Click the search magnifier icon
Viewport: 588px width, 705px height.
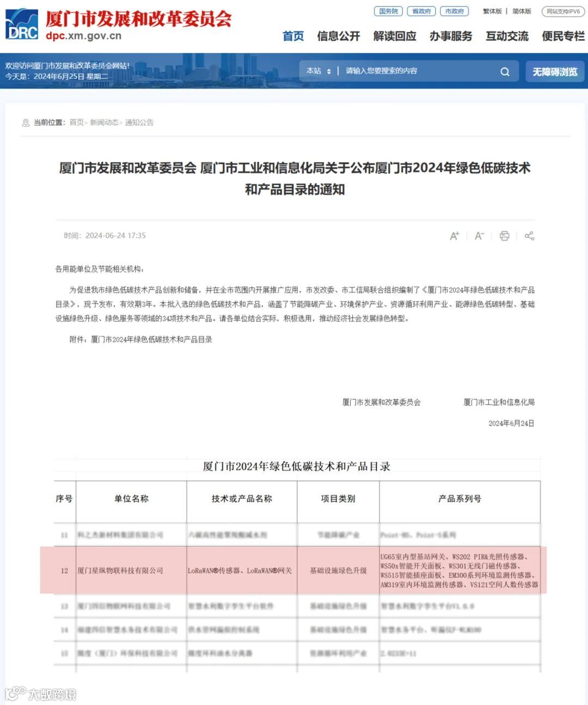505,71
